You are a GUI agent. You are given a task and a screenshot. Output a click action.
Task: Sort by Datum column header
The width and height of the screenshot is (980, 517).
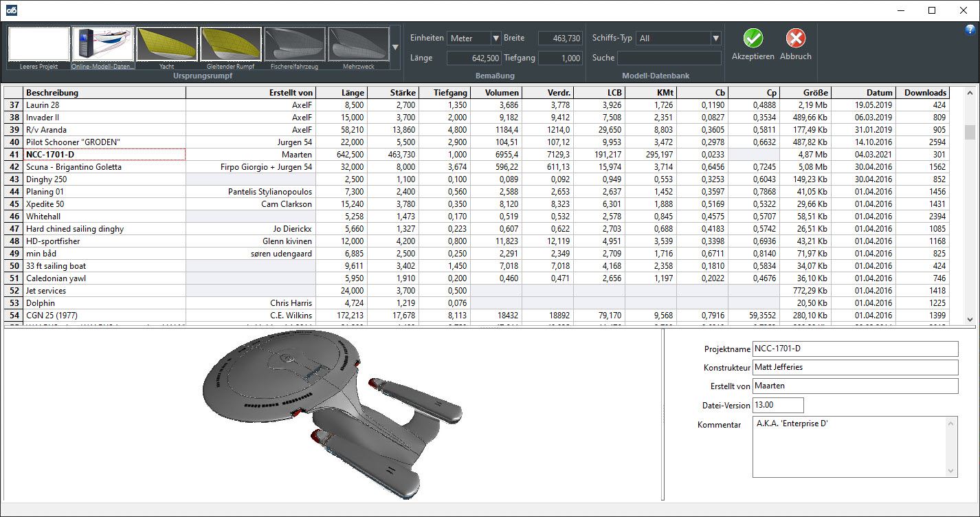(x=864, y=93)
